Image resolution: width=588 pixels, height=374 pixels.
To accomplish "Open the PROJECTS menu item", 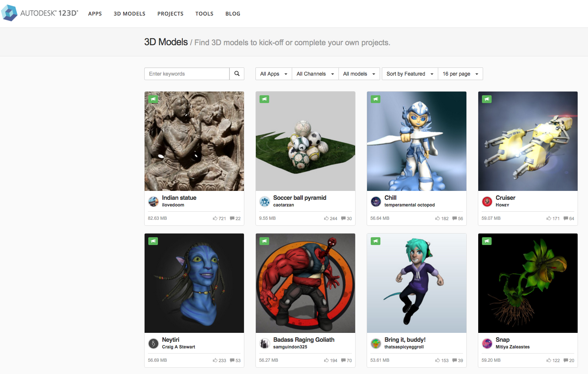I will click(171, 14).
